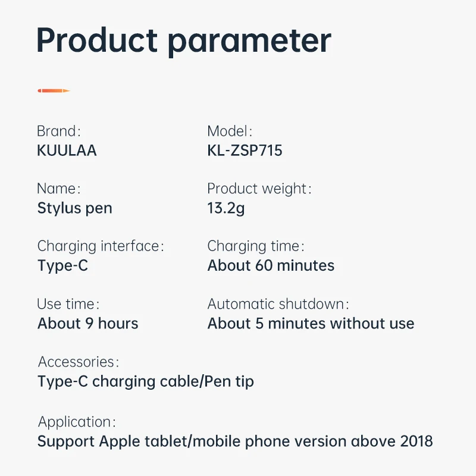Screen dimensions: 476x476
Task: Click the Model label
Action: pos(230,131)
